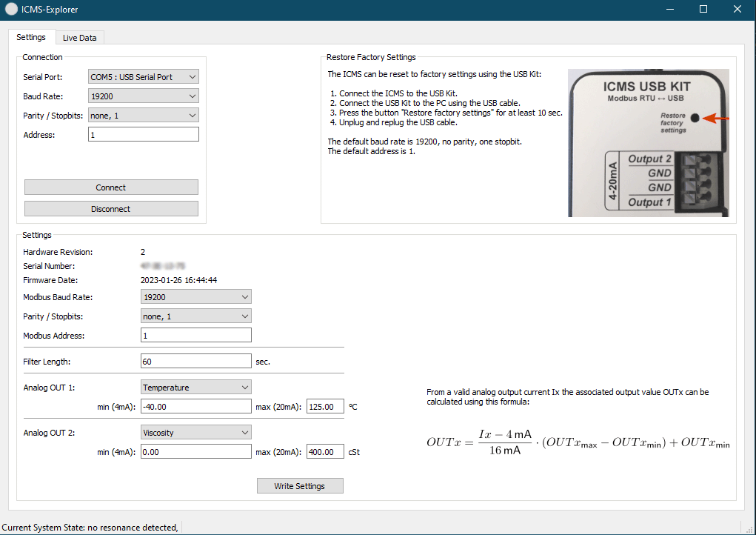Open Connection Parity / Stopbits dropdown

coord(144,116)
